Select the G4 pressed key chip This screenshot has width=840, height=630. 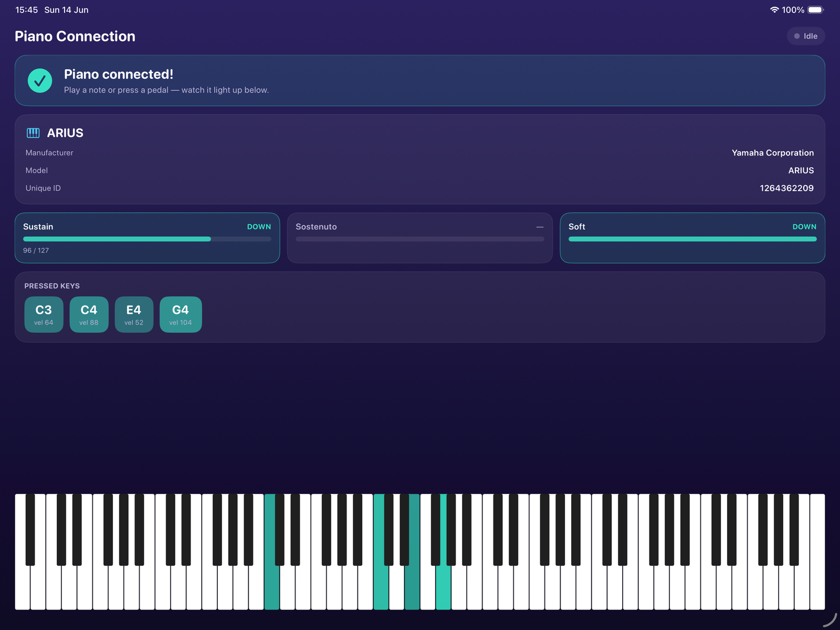[181, 314]
